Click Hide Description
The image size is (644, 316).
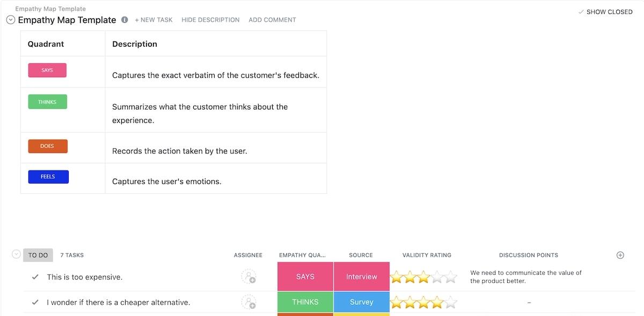coord(210,20)
